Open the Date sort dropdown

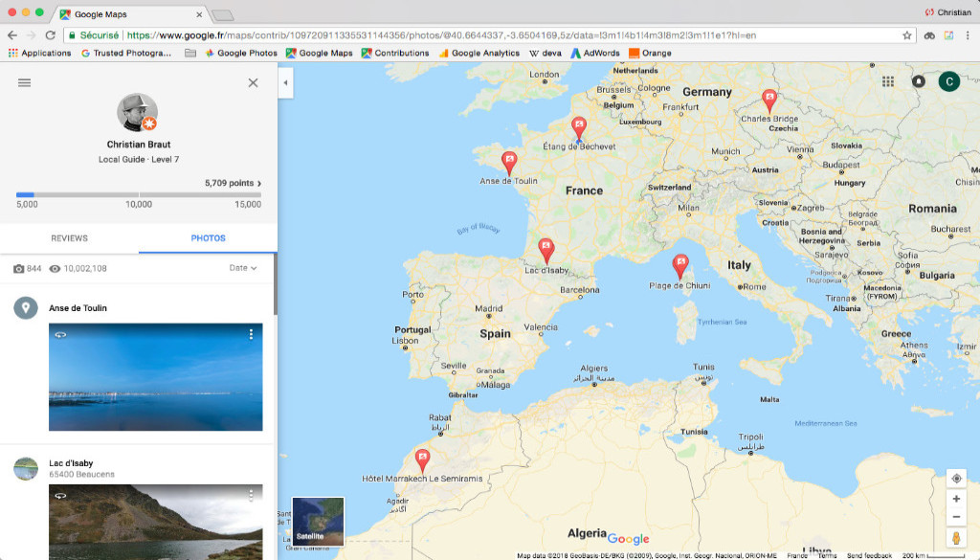(x=243, y=269)
